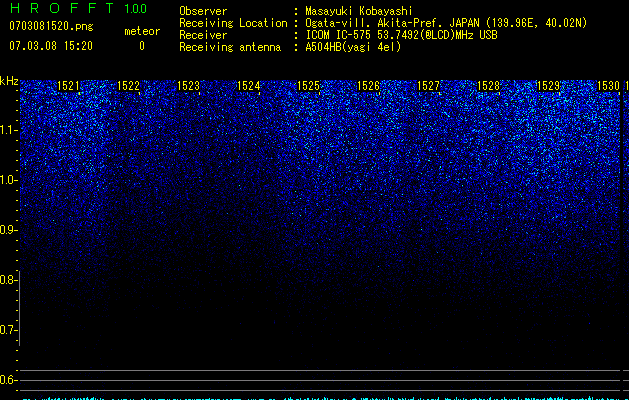
Task: Click the Receiving Location label
Action: tap(233, 23)
